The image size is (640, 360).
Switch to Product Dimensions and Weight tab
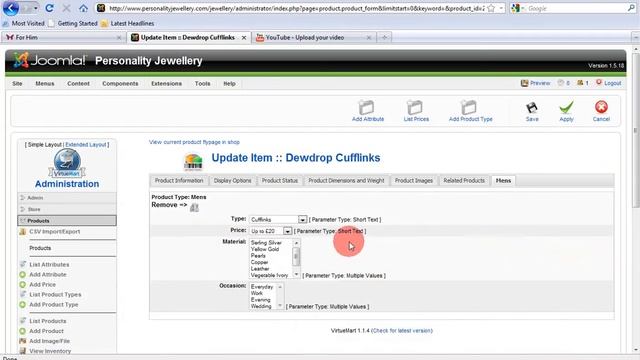pos(346,180)
